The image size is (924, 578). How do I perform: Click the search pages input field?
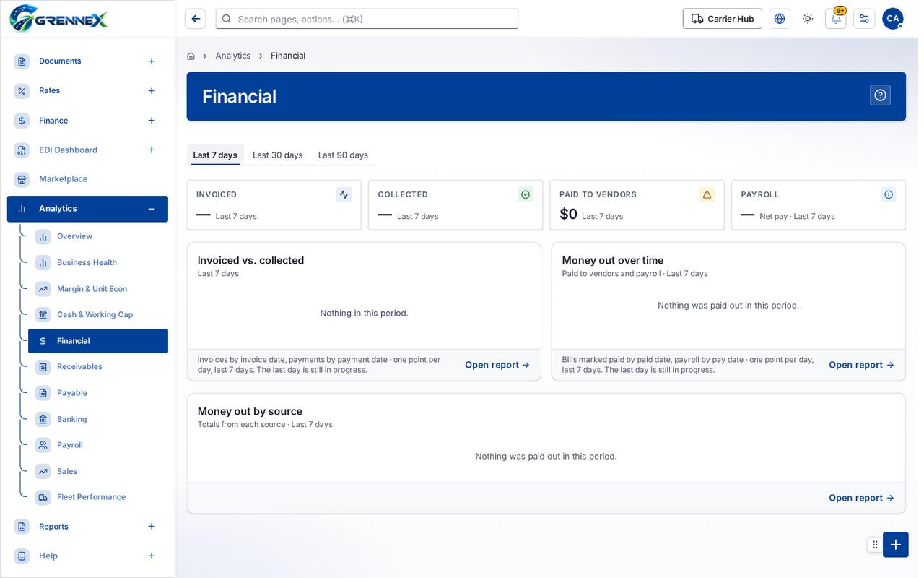pyautogui.click(x=367, y=19)
